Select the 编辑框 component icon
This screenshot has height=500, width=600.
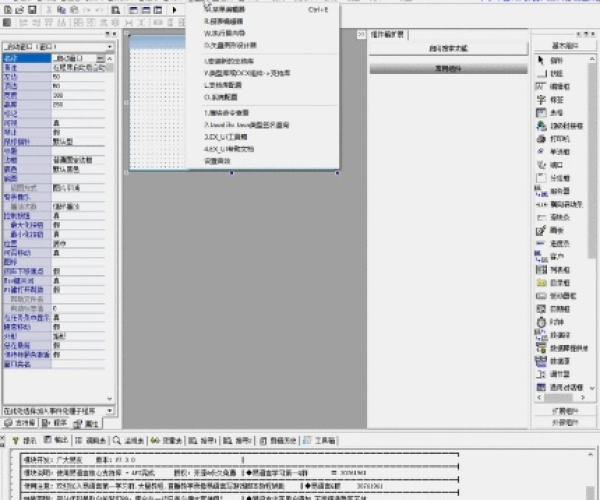point(541,86)
